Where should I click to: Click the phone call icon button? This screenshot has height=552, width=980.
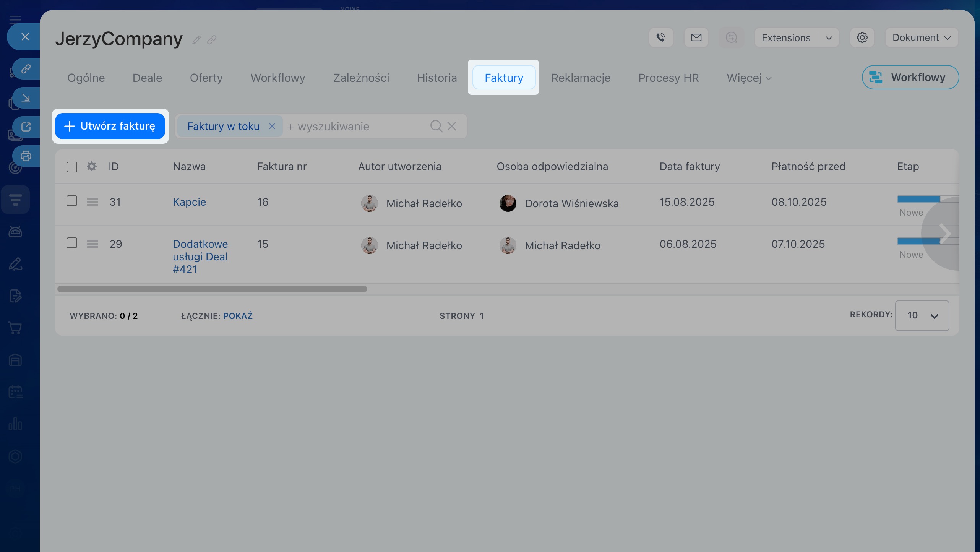coord(661,37)
